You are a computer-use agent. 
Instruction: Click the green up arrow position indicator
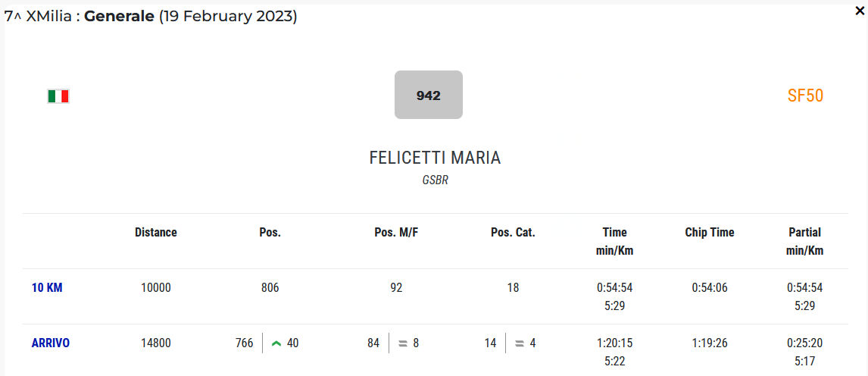coord(276,343)
